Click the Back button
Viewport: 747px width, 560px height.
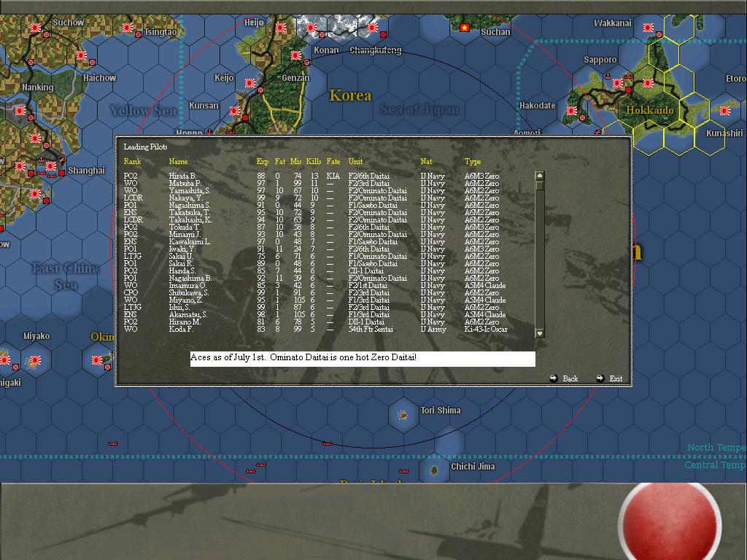click(570, 378)
